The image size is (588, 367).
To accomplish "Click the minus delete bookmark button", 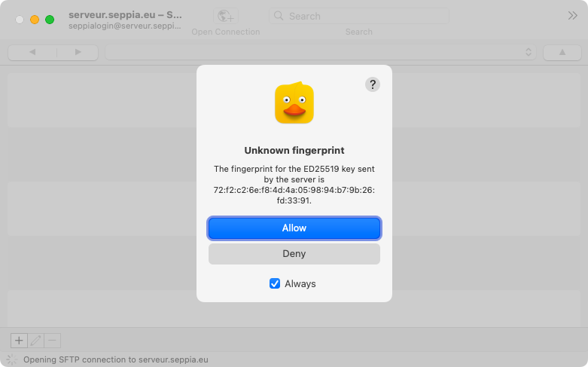I will coord(52,341).
